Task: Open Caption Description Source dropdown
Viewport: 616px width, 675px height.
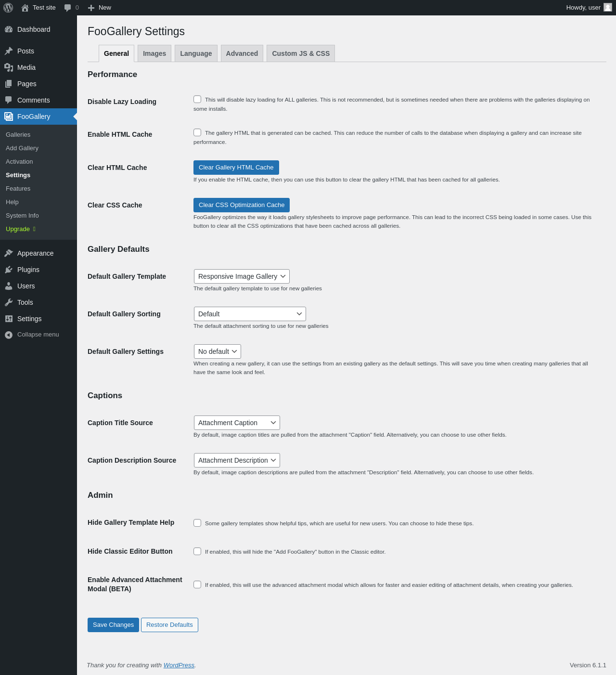Action: [237, 460]
